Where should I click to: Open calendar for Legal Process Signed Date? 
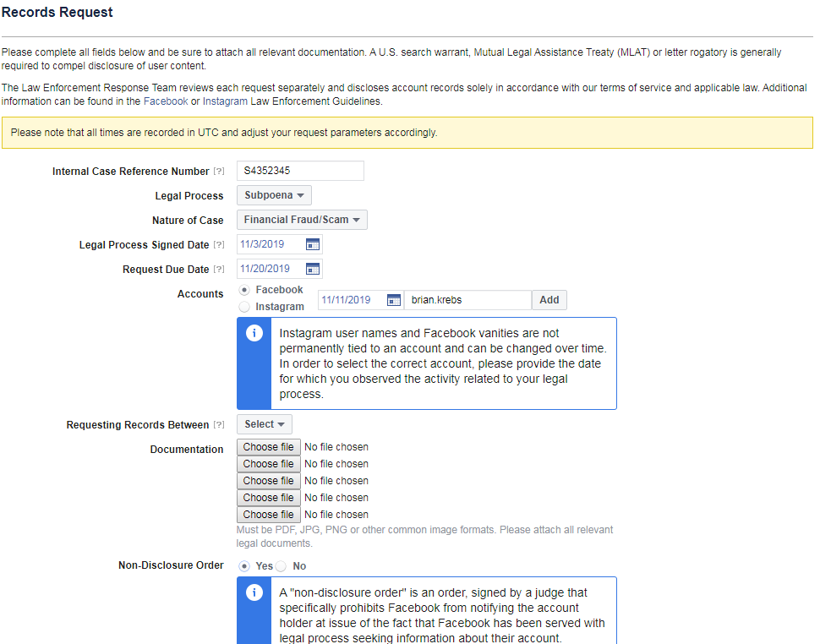313,244
